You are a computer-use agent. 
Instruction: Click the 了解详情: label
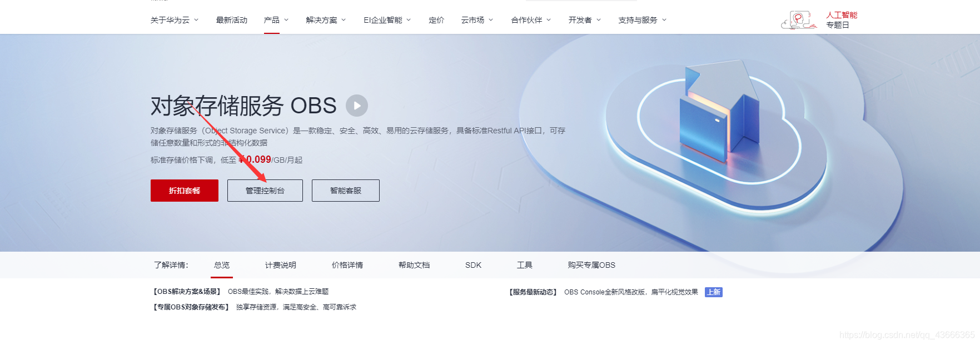[x=171, y=265]
